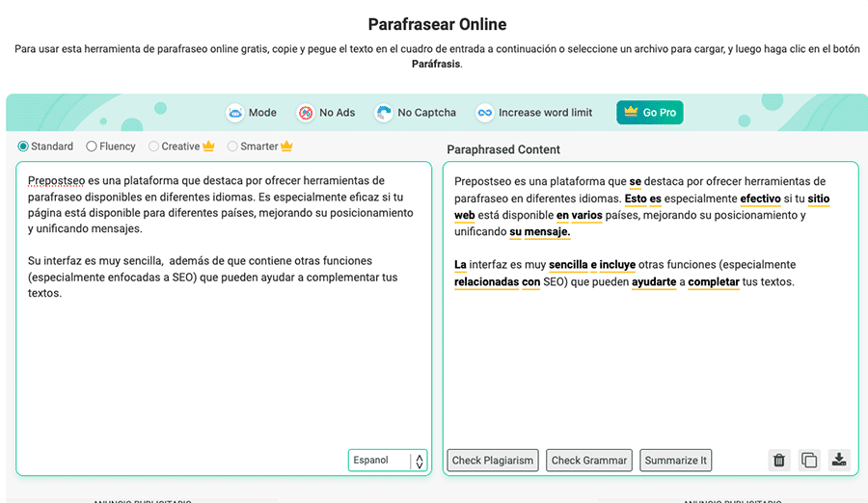The height and width of the screenshot is (503, 868).
Task: Click the highlighted word 'completar'
Action: pos(714,282)
